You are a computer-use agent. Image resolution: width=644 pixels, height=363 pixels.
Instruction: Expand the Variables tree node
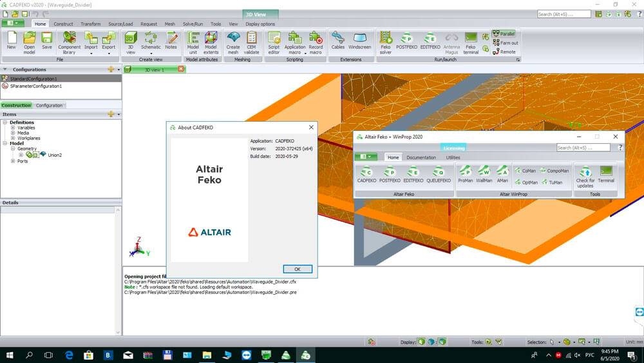pyautogui.click(x=13, y=128)
